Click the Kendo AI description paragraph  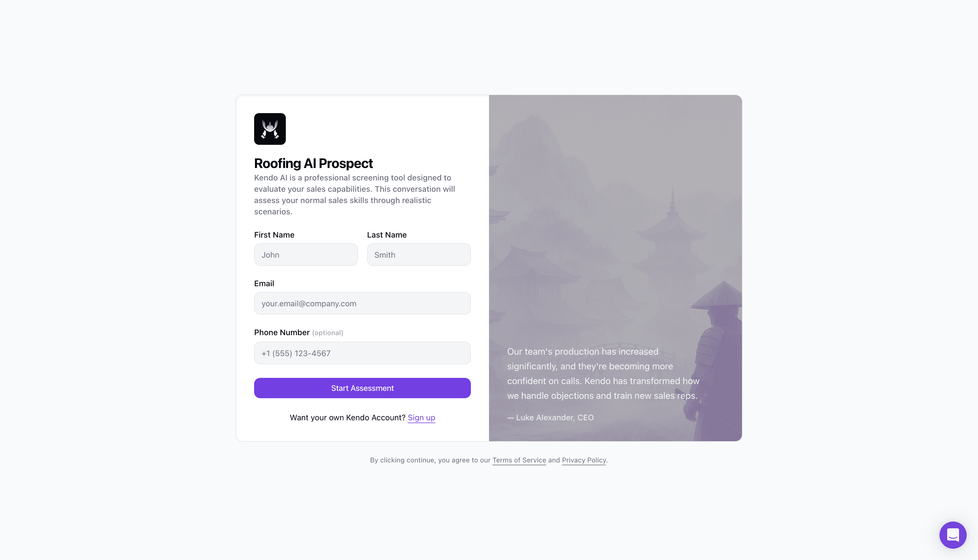click(354, 195)
